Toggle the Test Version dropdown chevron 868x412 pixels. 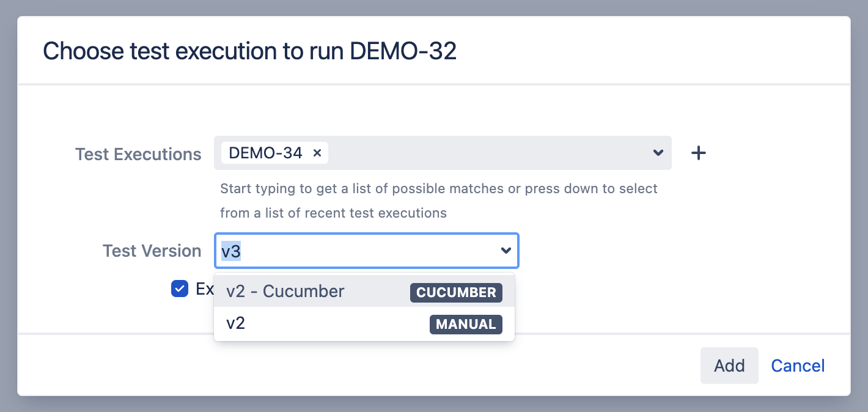(x=506, y=251)
